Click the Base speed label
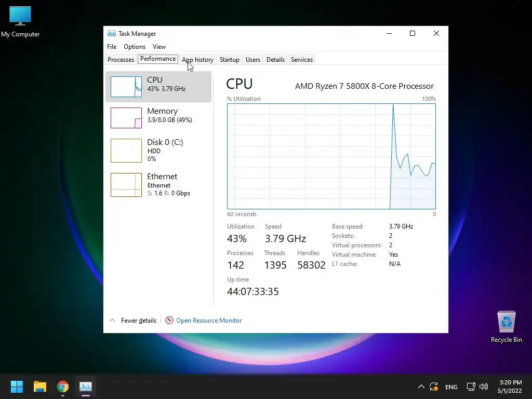The width and height of the screenshot is (532, 399). click(x=348, y=227)
